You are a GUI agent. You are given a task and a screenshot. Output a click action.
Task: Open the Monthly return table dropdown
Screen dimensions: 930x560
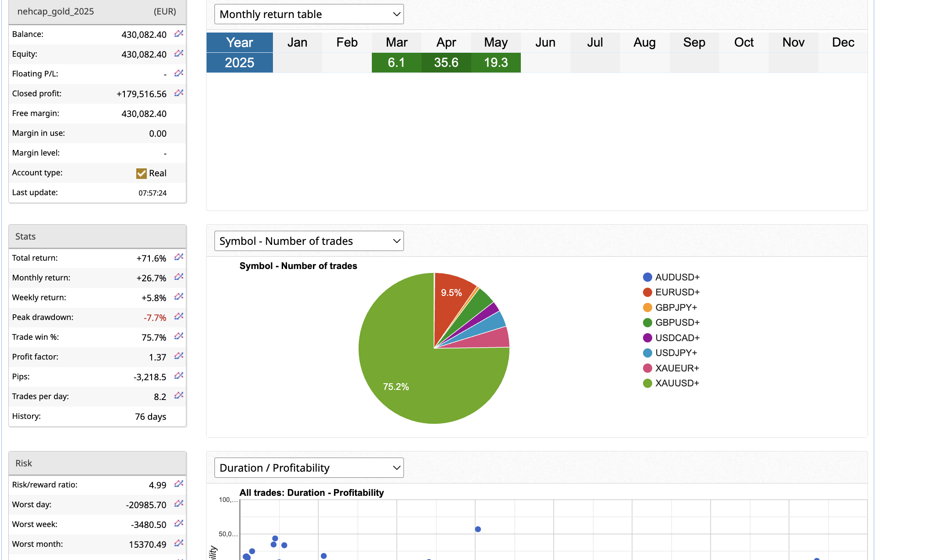coord(309,14)
